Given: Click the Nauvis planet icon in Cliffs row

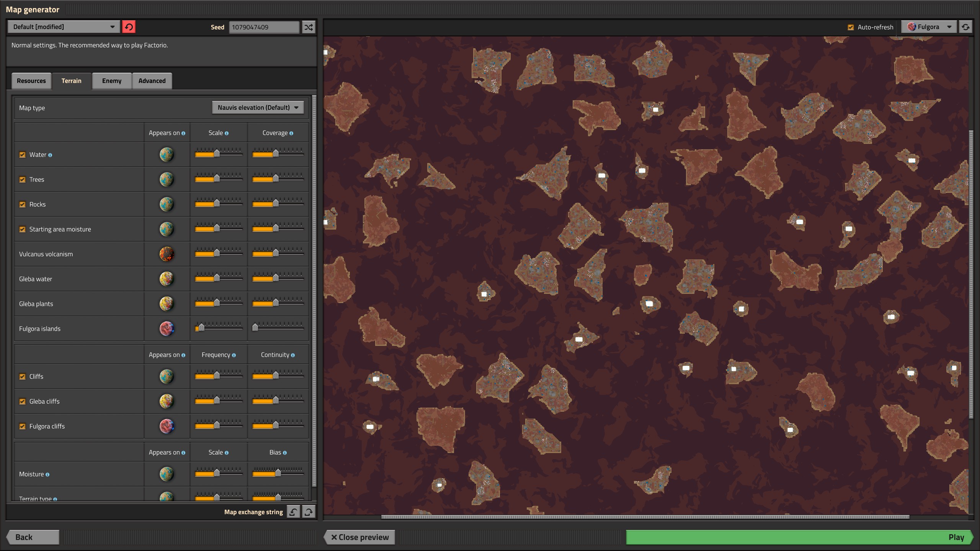Looking at the screenshot, I should (x=167, y=377).
